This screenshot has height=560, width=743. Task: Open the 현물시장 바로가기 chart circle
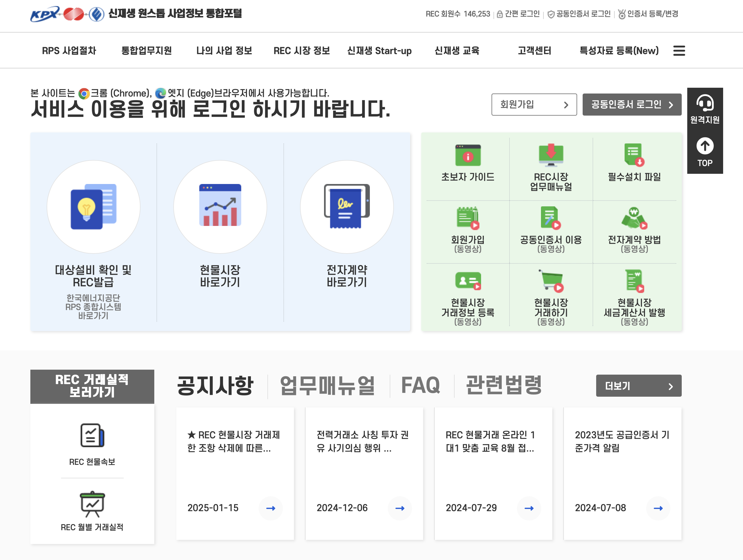point(220,206)
